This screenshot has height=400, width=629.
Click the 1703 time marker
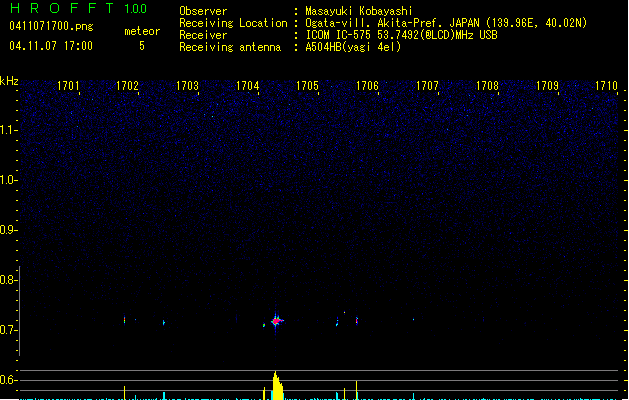[x=187, y=86]
